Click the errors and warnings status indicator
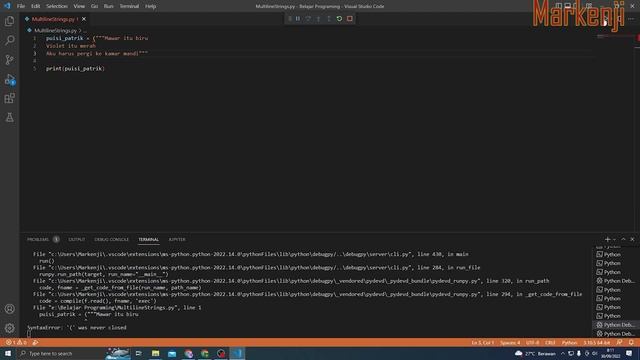The width and height of the screenshot is (640, 360). (x=16, y=342)
